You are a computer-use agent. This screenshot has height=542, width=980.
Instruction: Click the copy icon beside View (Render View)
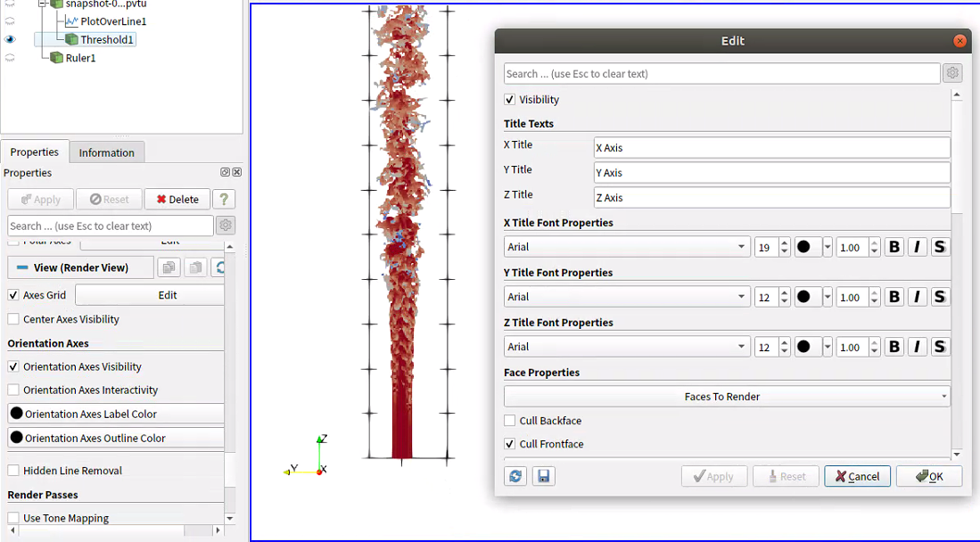(168, 267)
